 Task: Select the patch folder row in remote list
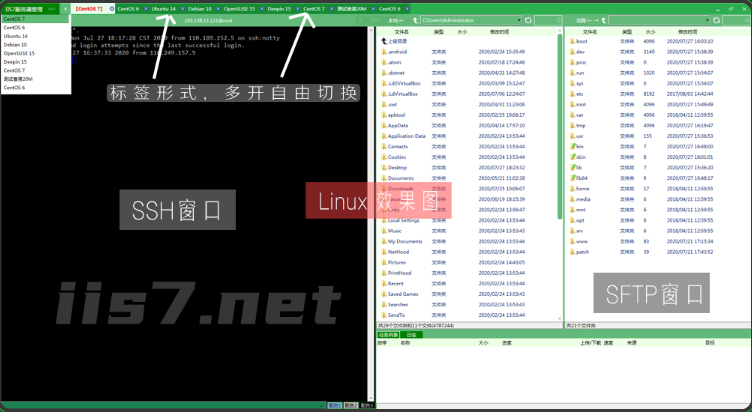click(657, 252)
